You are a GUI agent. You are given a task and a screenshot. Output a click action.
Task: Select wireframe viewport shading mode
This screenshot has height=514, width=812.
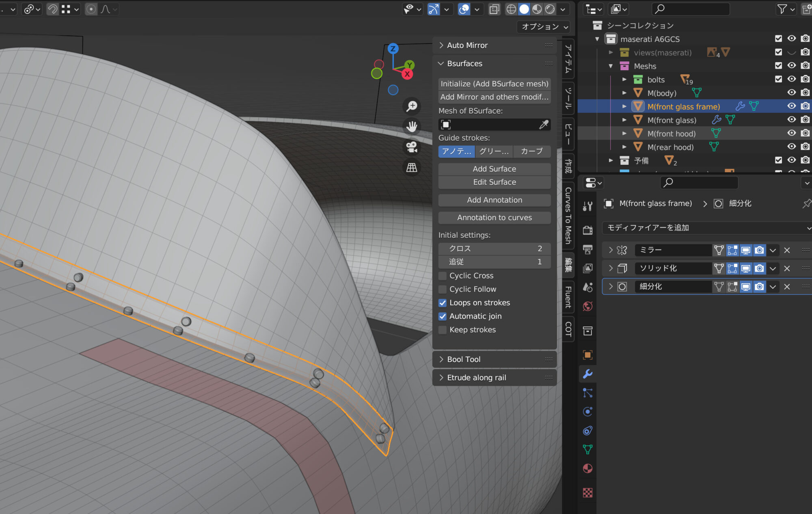[511, 9]
